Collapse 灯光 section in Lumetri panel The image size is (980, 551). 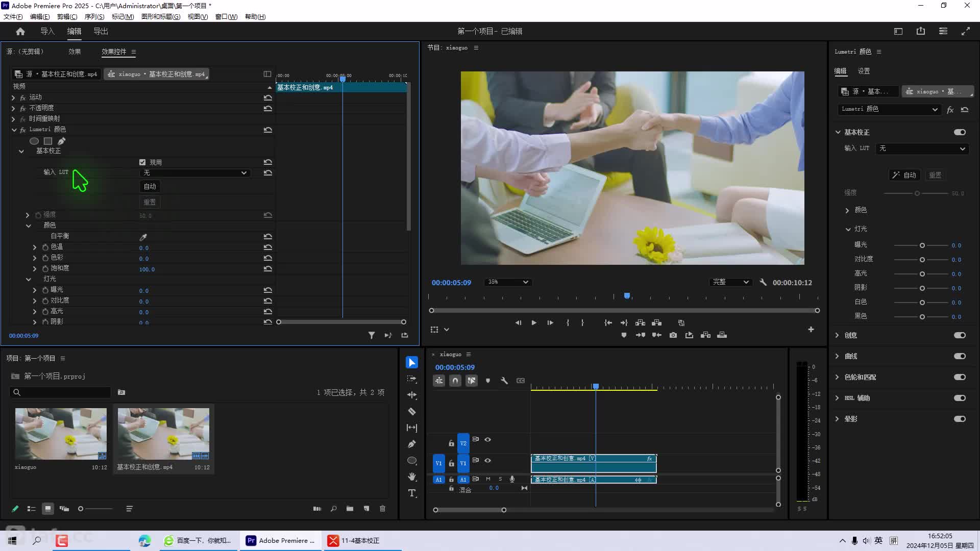coord(848,229)
